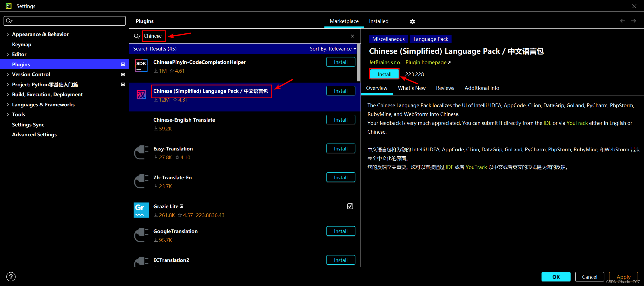This screenshot has height=286, width=644.
Task: Expand the Project: Python settings node
Action: [x=8, y=84]
